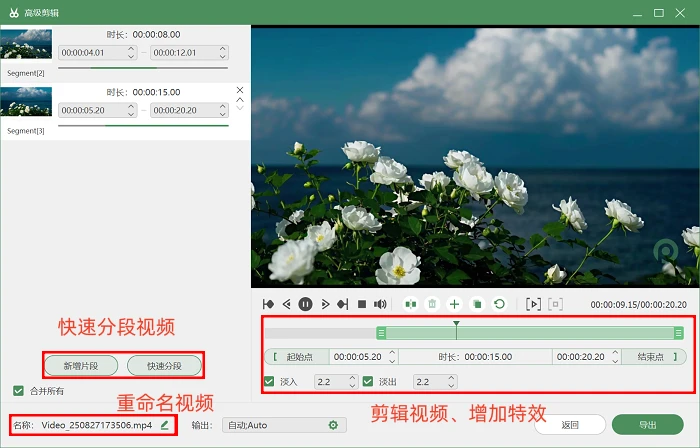Screen dimensions: 700x448
Task: Split the clip at the playhead
Action: pos(411,304)
